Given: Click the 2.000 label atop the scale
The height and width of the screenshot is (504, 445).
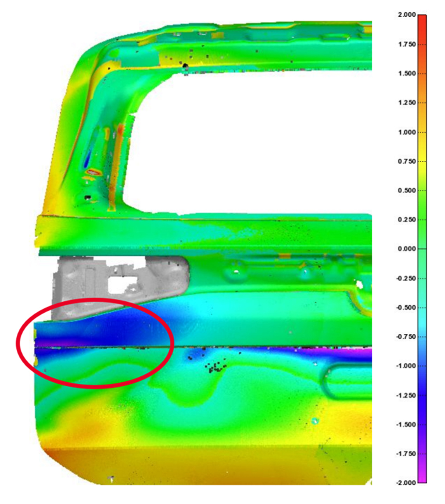Looking at the screenshot, I should click(x=407, y=15).
